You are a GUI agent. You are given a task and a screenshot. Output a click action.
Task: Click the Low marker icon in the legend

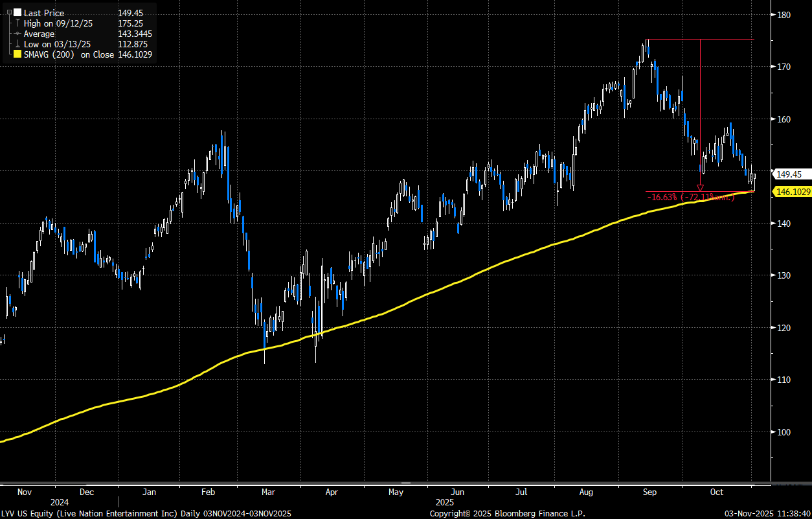tap(17, 44)
